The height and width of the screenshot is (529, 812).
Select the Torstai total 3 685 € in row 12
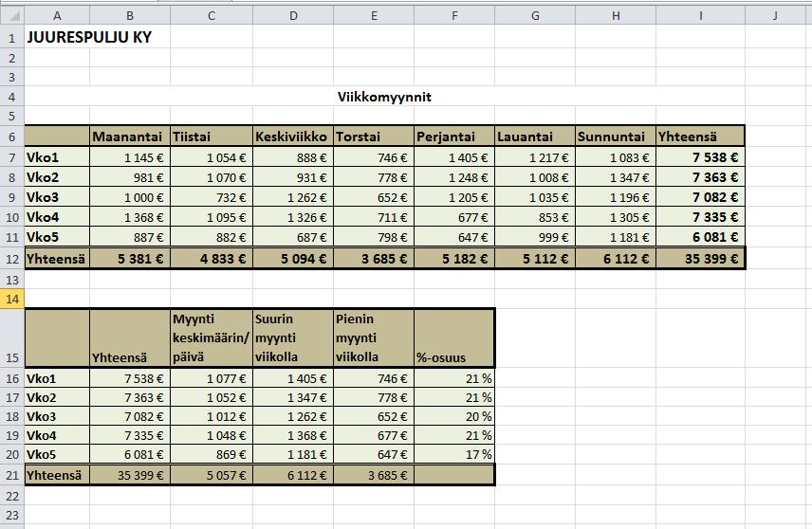coord(374,258)
